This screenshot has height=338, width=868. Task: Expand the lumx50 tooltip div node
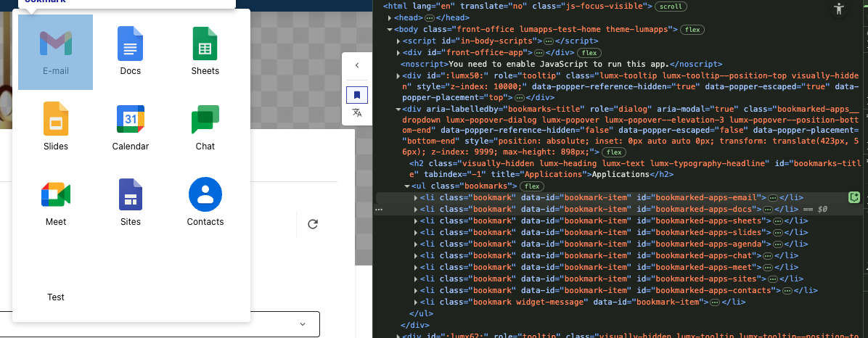[398, 75]
